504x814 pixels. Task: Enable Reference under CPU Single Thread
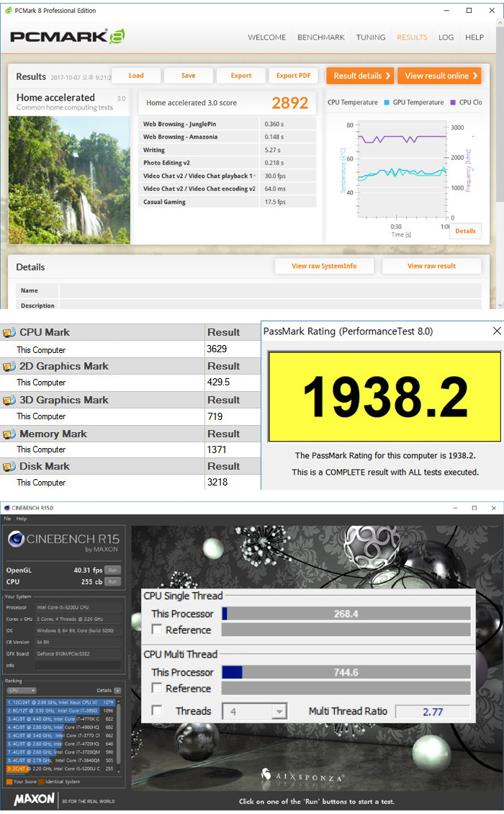[x=156, y=630]
